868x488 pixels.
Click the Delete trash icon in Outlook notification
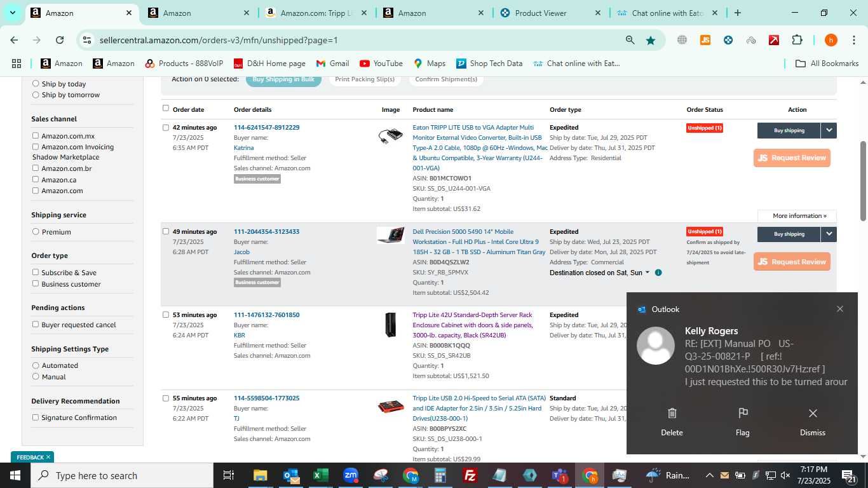[672, 414]
